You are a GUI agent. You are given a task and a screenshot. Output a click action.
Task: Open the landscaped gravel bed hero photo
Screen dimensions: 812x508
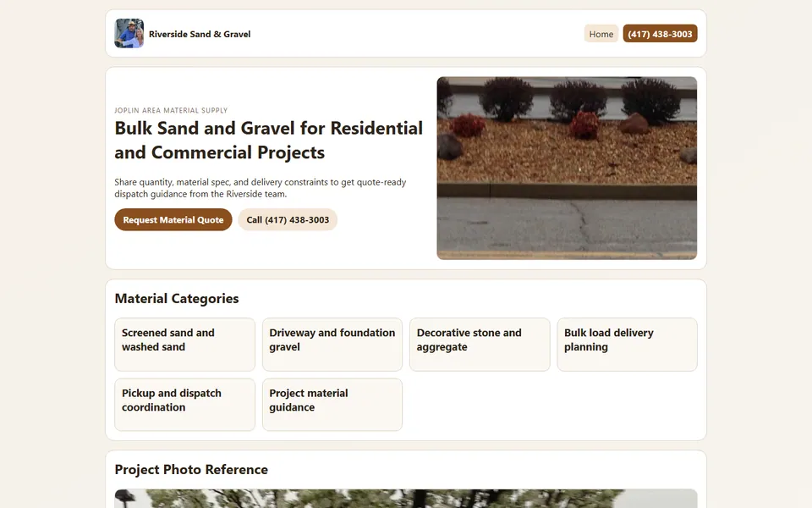tap(567, 168)
